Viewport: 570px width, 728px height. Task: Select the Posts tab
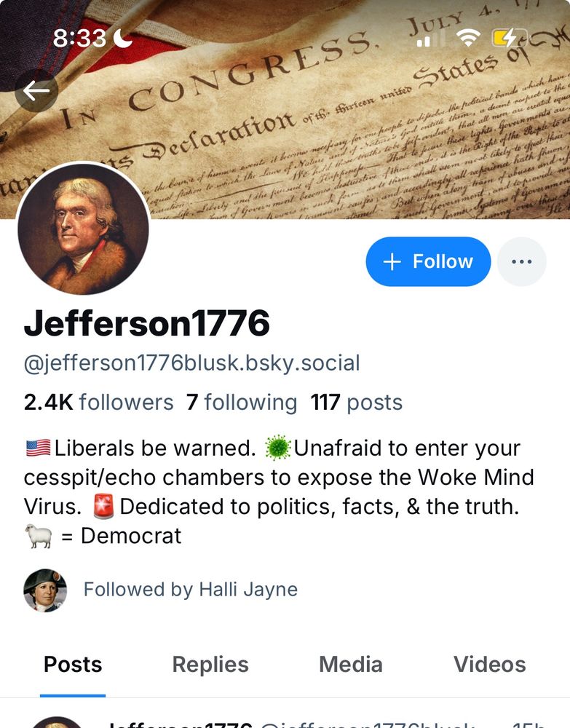(x=73, y=665)
